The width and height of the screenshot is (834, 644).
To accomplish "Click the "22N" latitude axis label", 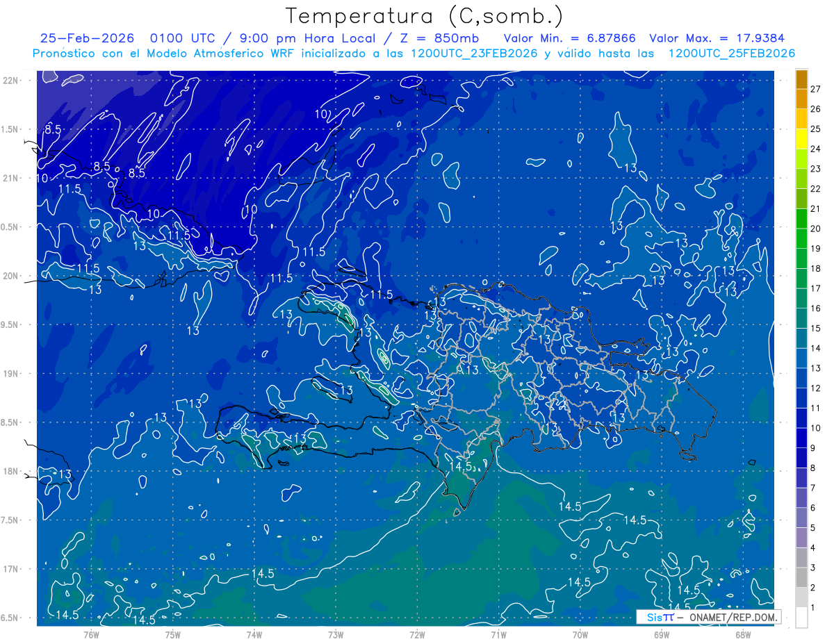I will pyautogui.click(x=10, y=81).
